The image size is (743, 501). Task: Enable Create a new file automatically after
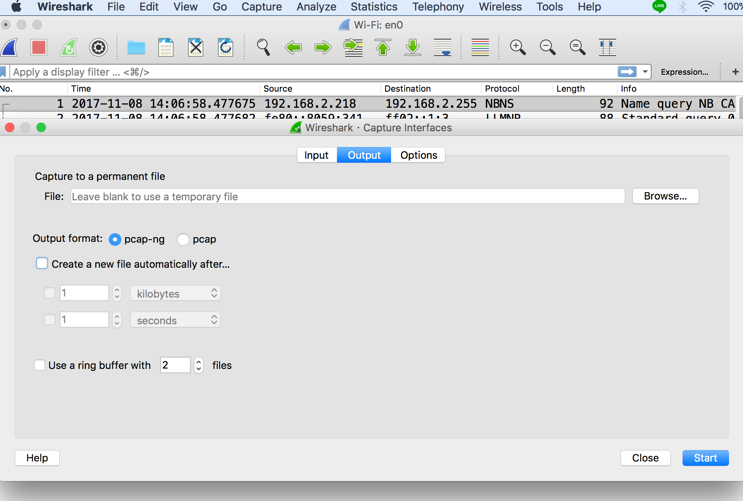coord(42,264)
